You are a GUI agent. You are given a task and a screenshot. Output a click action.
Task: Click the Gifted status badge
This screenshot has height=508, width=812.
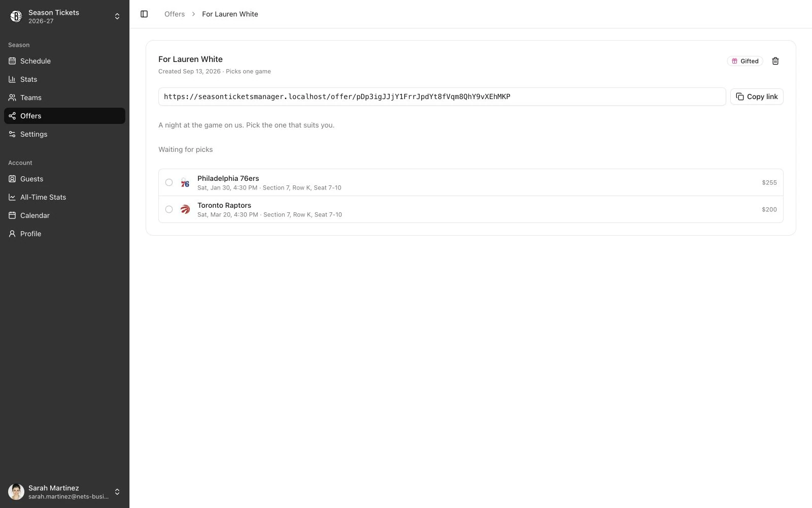(745, 61)
